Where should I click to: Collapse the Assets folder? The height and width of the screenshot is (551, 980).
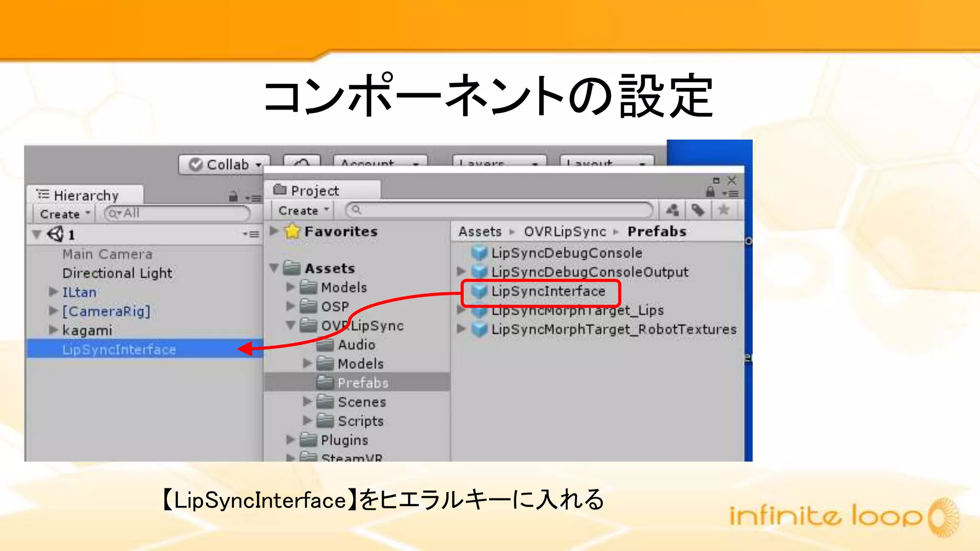pyautogui.click(x=274, y=268)
